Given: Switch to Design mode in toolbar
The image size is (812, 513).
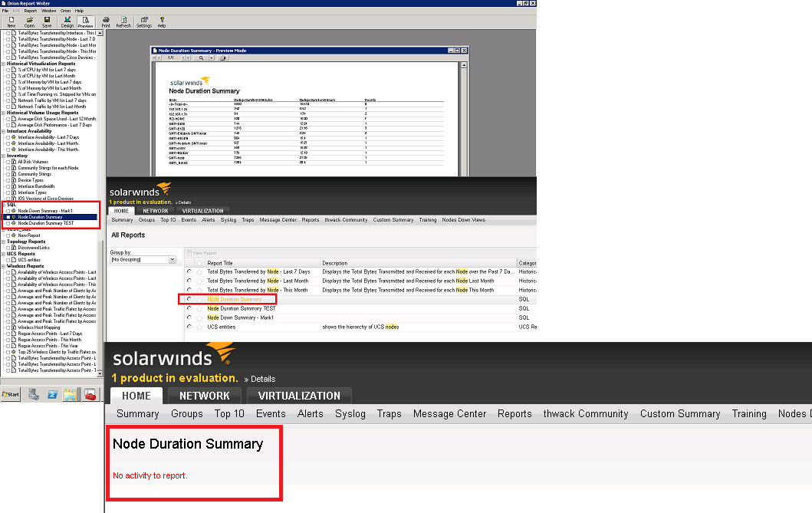Looking at the screenshot, I should [x=67, y=21].
